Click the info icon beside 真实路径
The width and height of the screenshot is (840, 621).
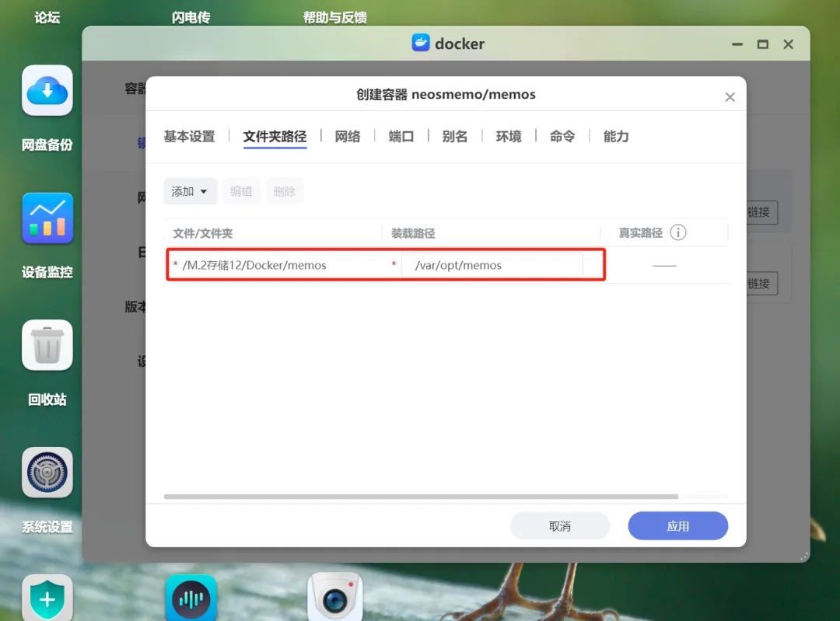tap(677, 232)
